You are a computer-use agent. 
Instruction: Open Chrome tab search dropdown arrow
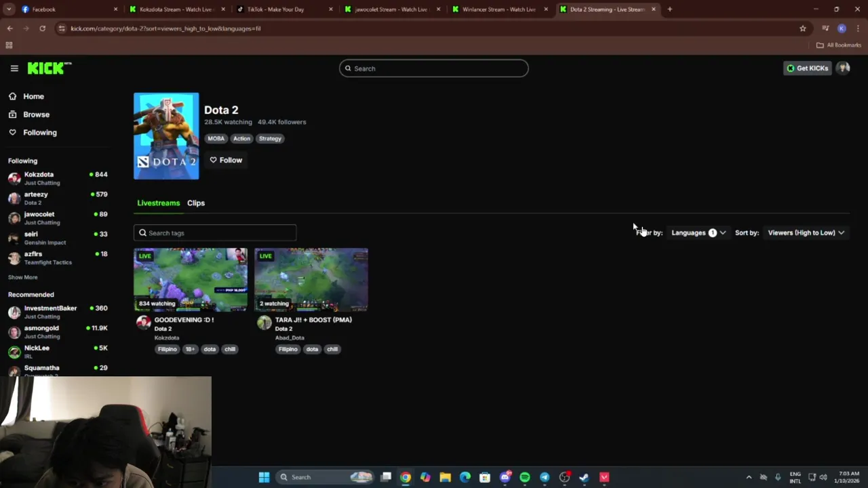(x=9, y=9)
